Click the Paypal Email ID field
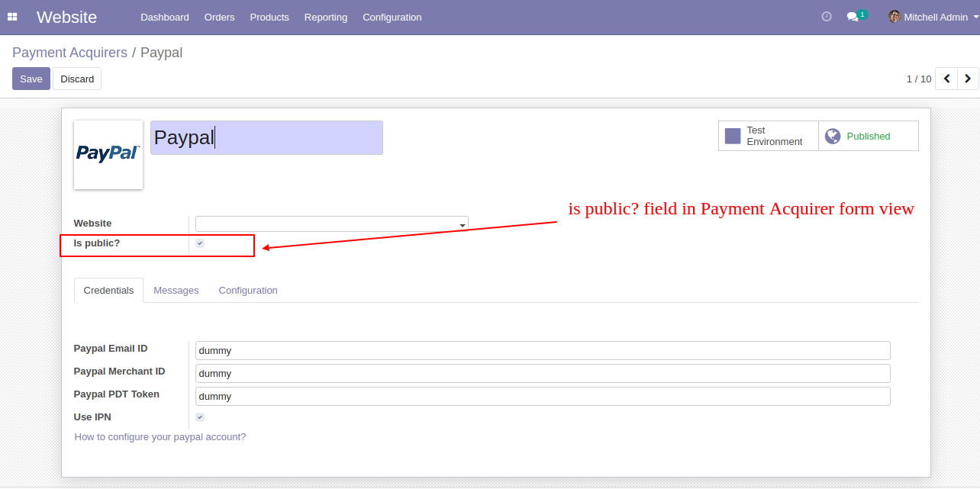This screenshot has height=489, width=980. point(543,350)
